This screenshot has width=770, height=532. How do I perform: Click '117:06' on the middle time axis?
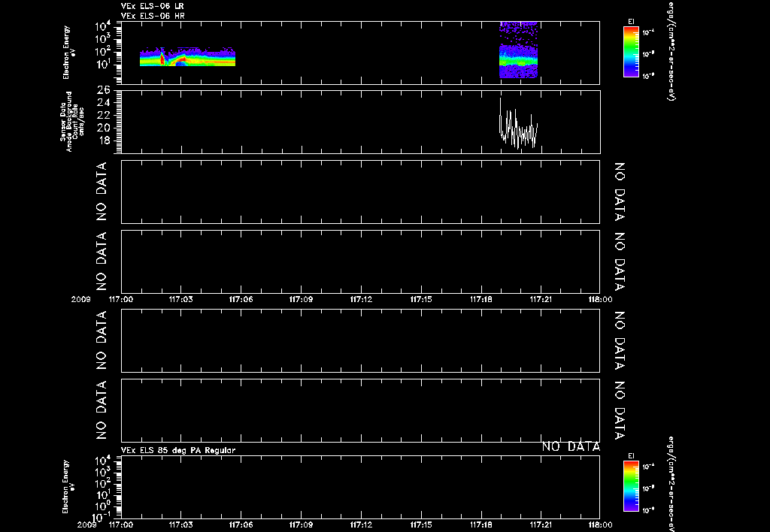241,299
